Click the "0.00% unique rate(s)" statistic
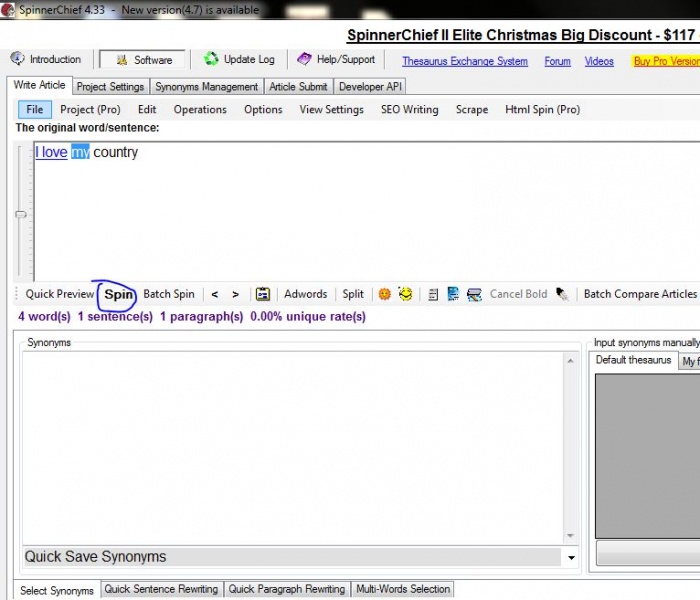700x600 pixels. (308, 317)
